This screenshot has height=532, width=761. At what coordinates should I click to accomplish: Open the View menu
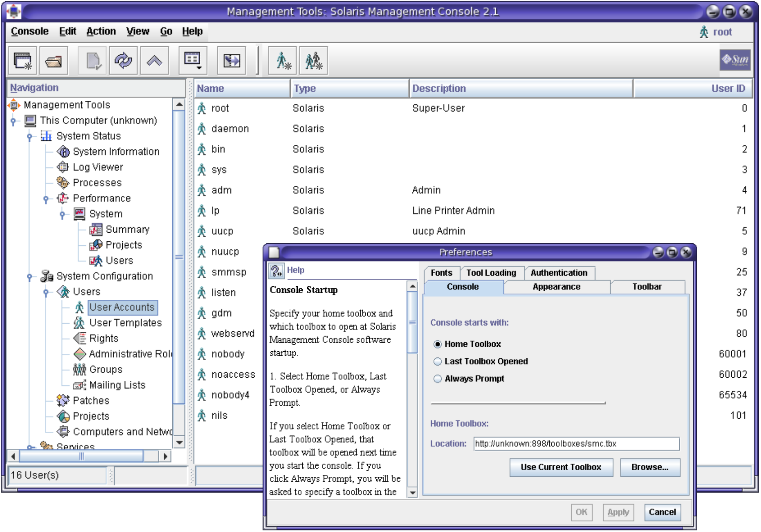(137, 31)
